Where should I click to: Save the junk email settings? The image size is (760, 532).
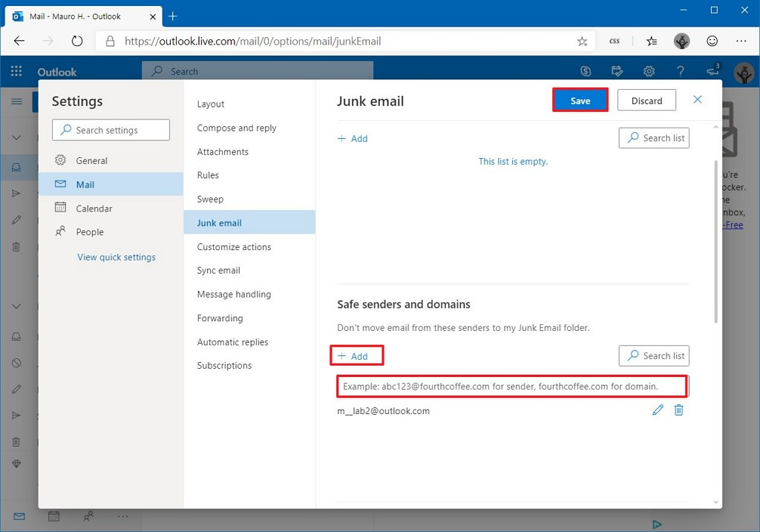tap(580, 101)
